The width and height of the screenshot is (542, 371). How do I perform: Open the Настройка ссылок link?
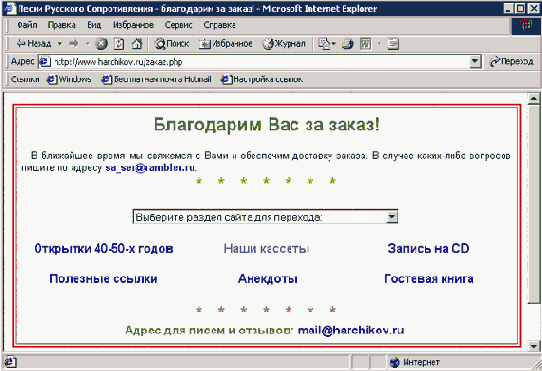pos(262,80)
